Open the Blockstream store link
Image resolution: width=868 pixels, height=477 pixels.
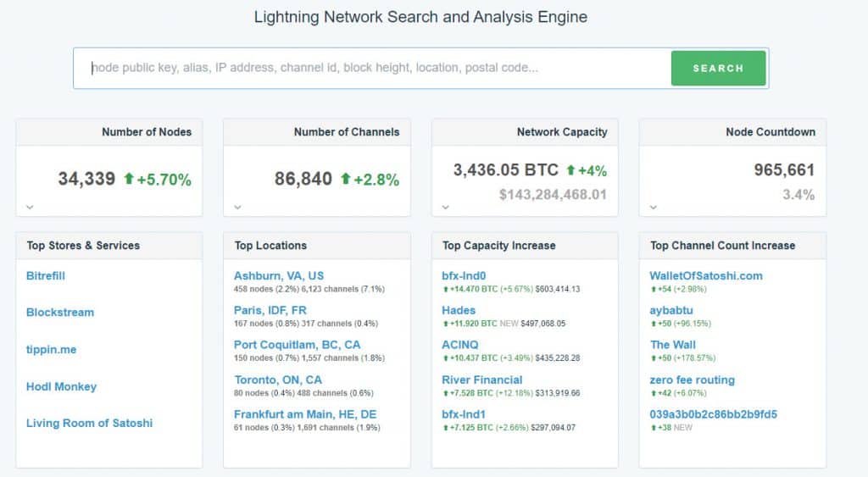(x=60, y=313)
